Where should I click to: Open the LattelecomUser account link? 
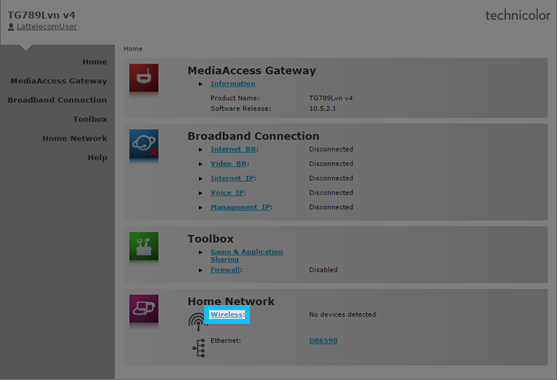[x=47, y=27]
